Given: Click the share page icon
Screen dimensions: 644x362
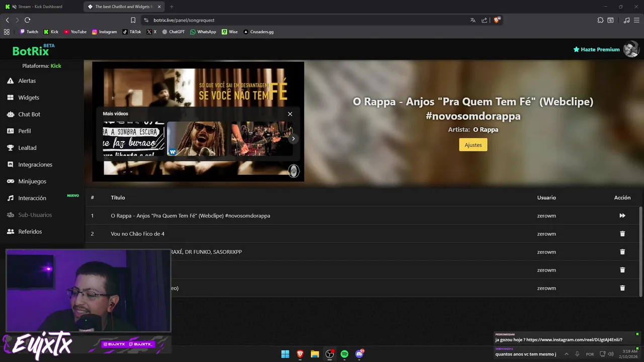Looking at the screenshot, I should pos(484,20).
